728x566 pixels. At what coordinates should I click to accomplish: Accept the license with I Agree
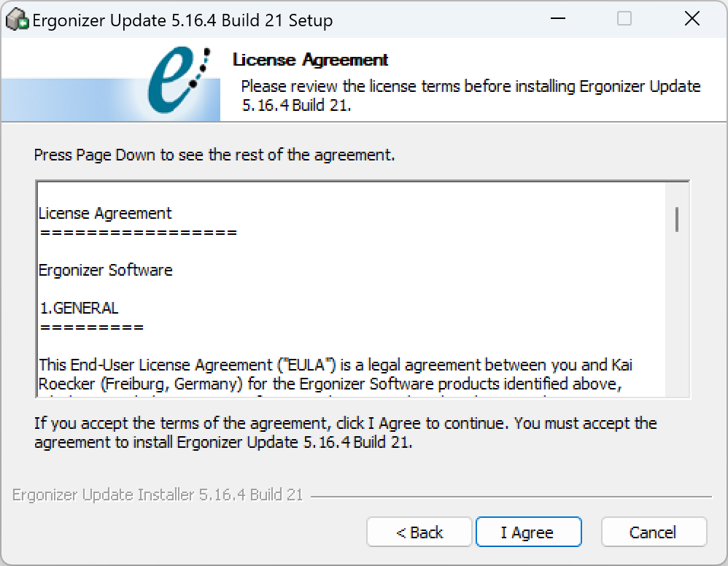pos(528,532)
